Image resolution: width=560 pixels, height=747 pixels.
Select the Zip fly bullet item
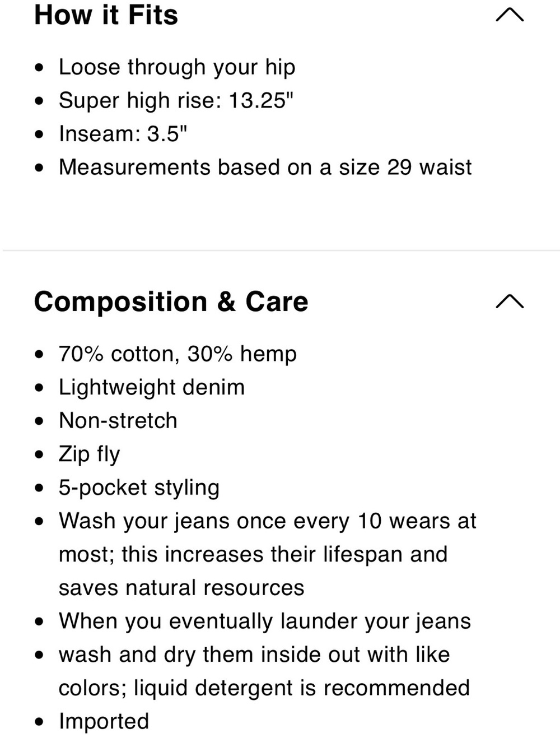click(x=90, y=454)
